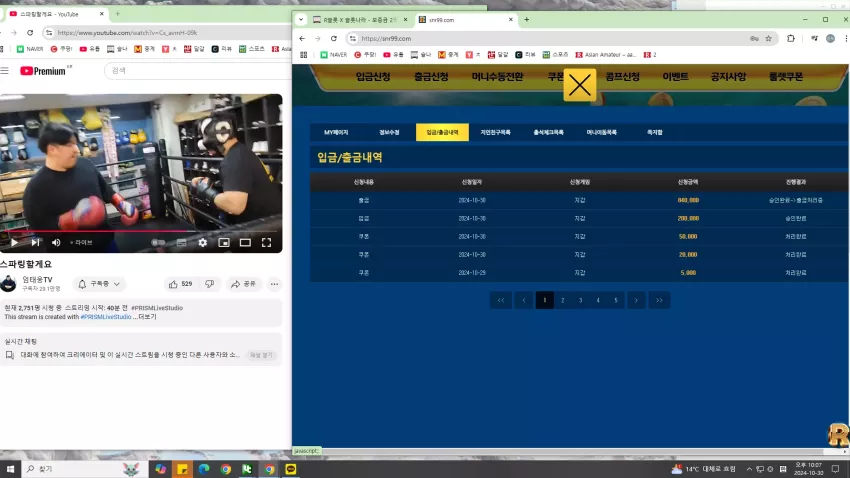Open KakaoTalk from taskbar
Screen dimensions: 850x478
coord(291,469)
